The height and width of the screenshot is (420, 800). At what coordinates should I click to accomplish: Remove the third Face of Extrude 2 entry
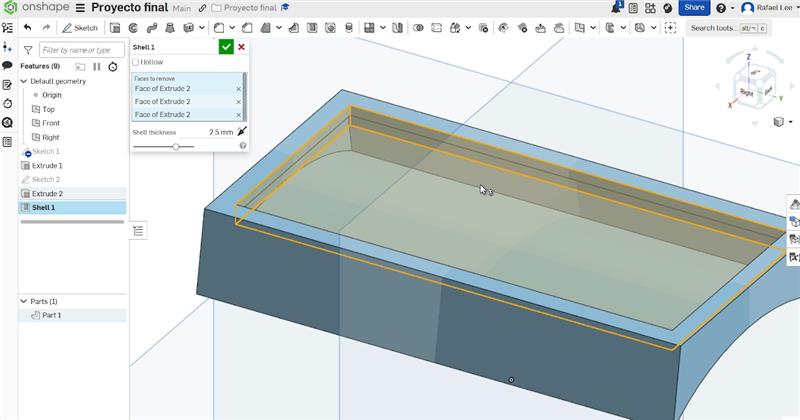click(238, 115)
